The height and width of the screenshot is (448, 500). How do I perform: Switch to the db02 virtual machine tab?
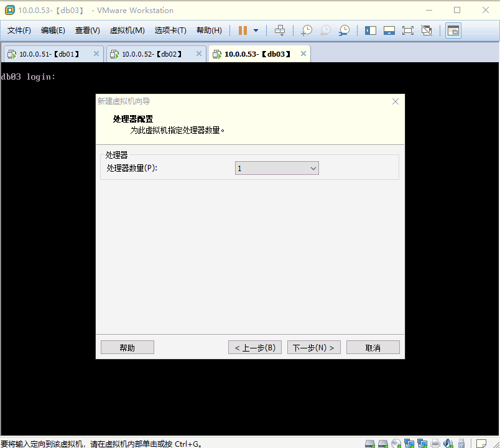[154, 54]
